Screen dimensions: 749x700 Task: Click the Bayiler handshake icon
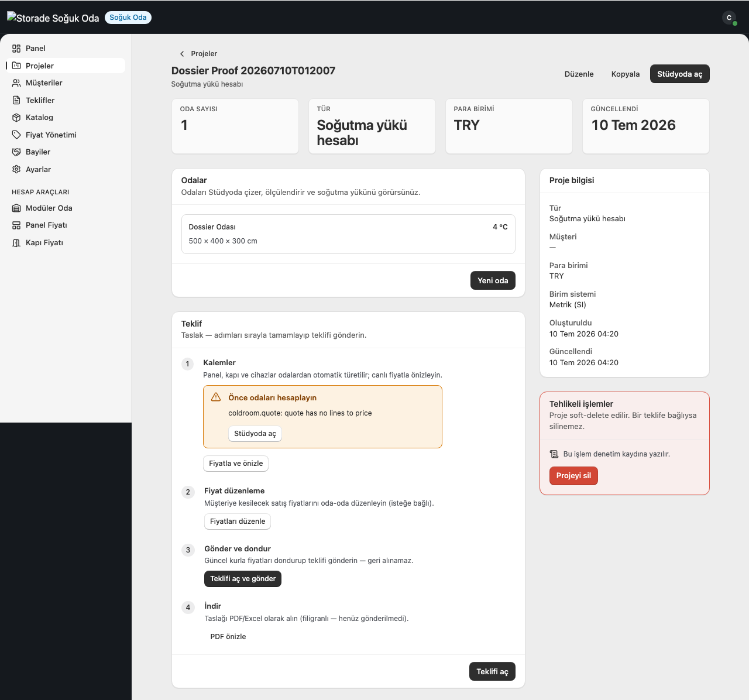16,152
